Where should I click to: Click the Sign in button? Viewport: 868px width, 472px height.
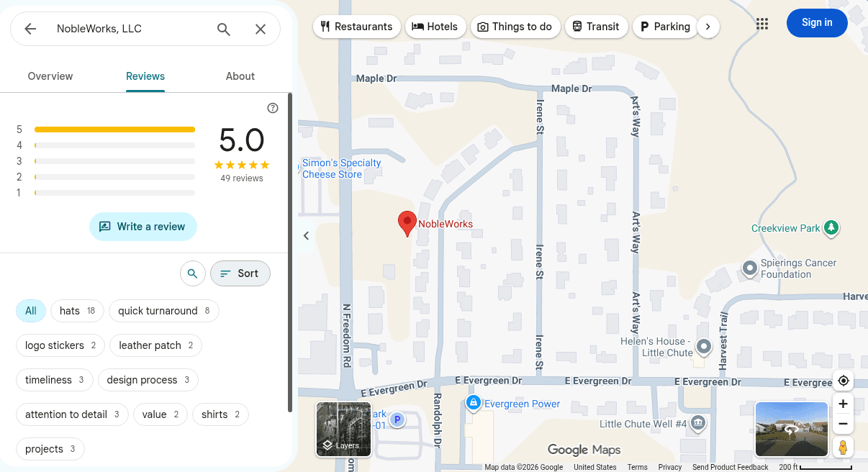817,23
